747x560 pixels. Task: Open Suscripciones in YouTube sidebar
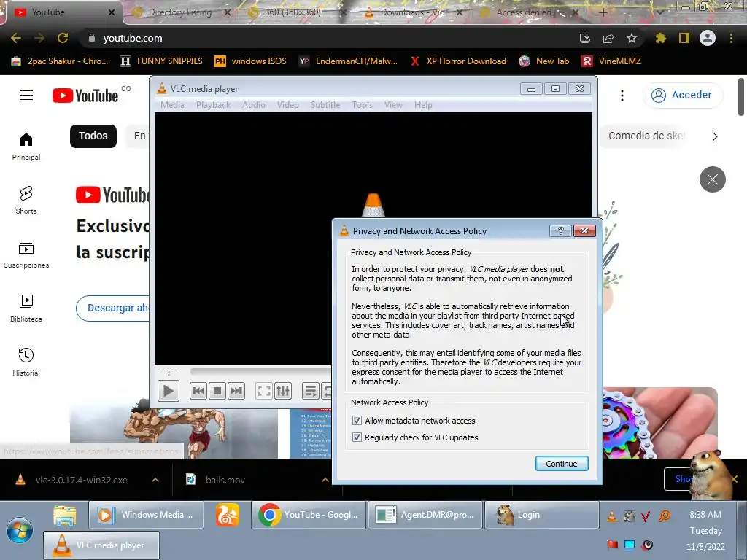[26, 254]
